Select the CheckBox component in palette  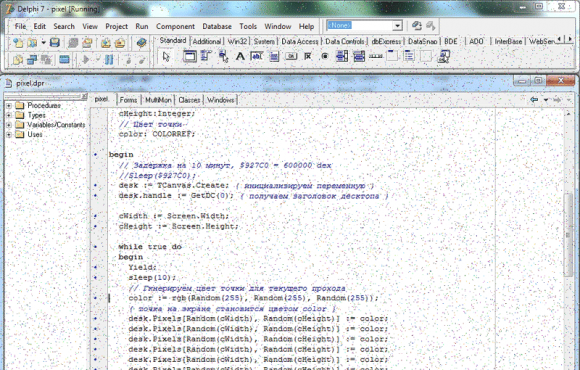[x=308, y=57]
